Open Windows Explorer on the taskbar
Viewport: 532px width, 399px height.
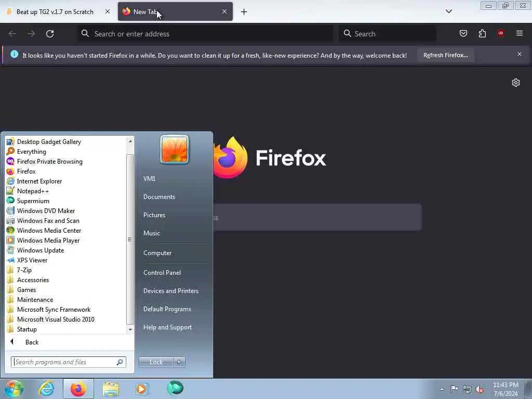pos(111,389)
